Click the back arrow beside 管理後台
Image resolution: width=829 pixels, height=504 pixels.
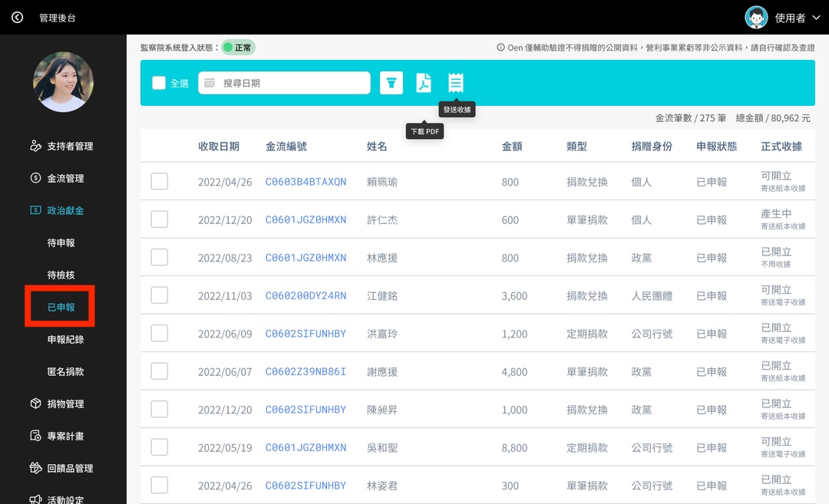click(x=17, y=16)
